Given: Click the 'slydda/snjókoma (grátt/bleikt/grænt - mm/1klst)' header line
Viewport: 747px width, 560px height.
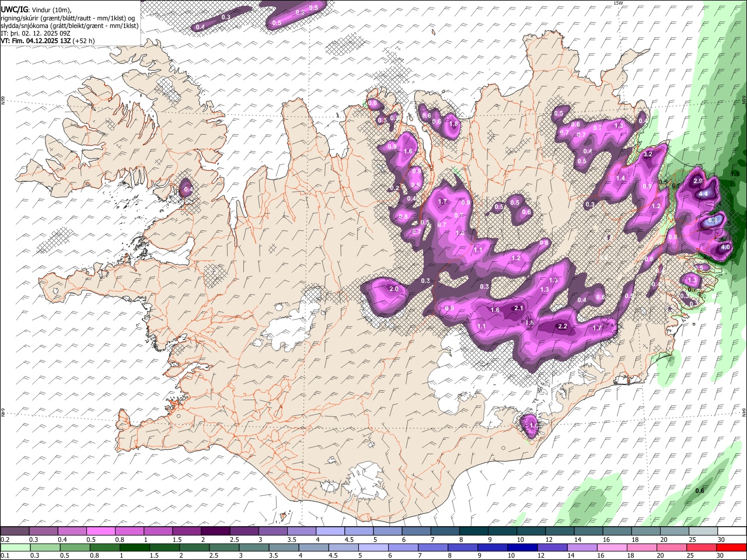Looking at the screenshot, I should pyautogui.click(x=69, y=26).
